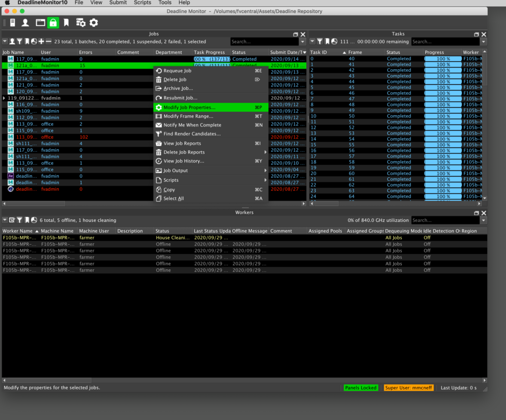Click the pie chart icon in Jobs panel
The image size is (506, 420).
click(34, 42)
